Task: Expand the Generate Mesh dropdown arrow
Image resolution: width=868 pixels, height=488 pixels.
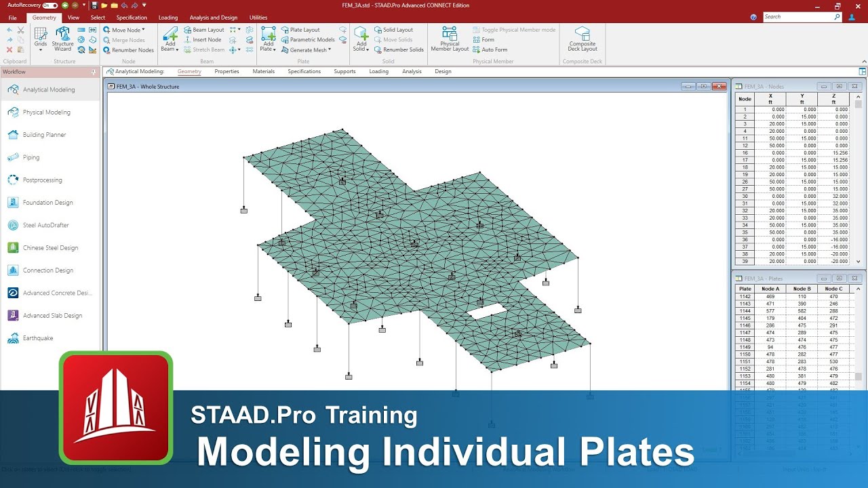Action: point(330,49)
